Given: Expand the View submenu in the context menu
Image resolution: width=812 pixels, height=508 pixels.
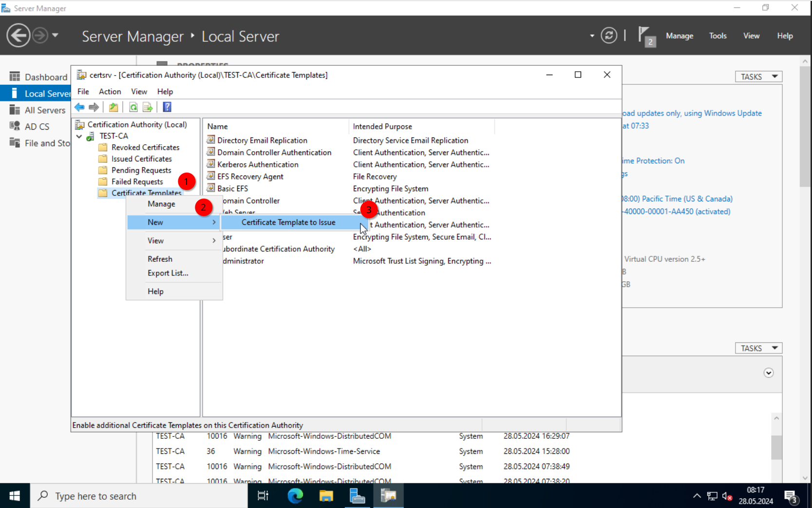Looking at the screenshot, I should click(174, 241).
